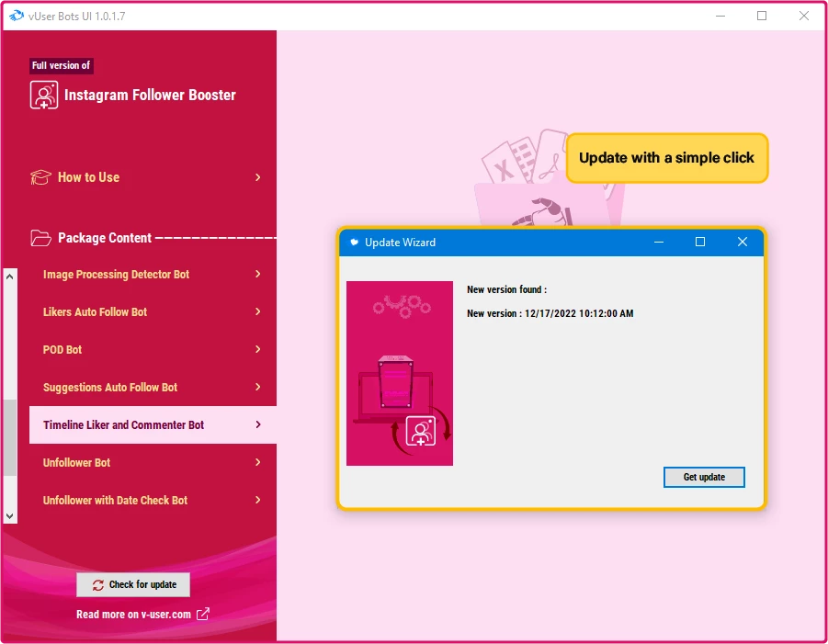Screen dimensions: 828x644
Task: Click the Check for update button
Action: point(133,585)
